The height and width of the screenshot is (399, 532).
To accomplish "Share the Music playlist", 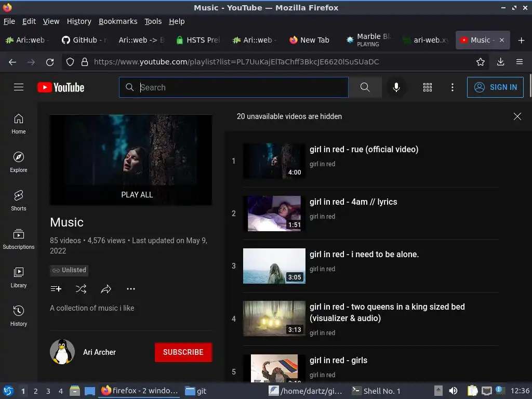I will coord(106,289).
